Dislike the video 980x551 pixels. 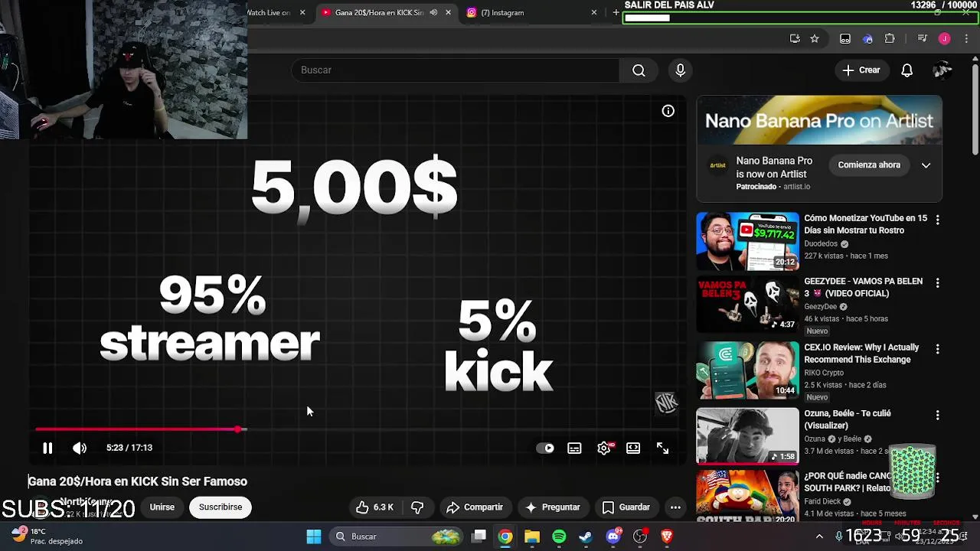pyautogui.click(x=417, y=507)
